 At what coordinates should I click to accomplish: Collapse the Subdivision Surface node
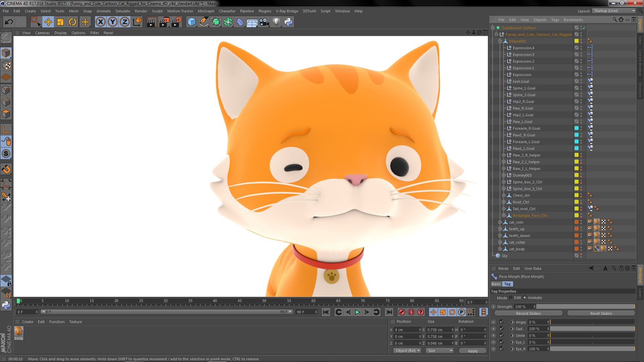[x=493, y=28]
